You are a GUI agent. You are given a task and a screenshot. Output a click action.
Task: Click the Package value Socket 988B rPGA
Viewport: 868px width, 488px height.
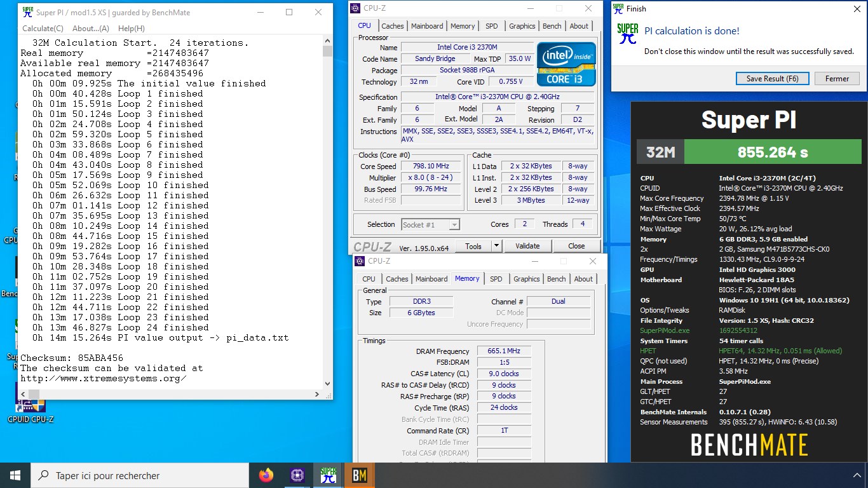tap(467, 70)
